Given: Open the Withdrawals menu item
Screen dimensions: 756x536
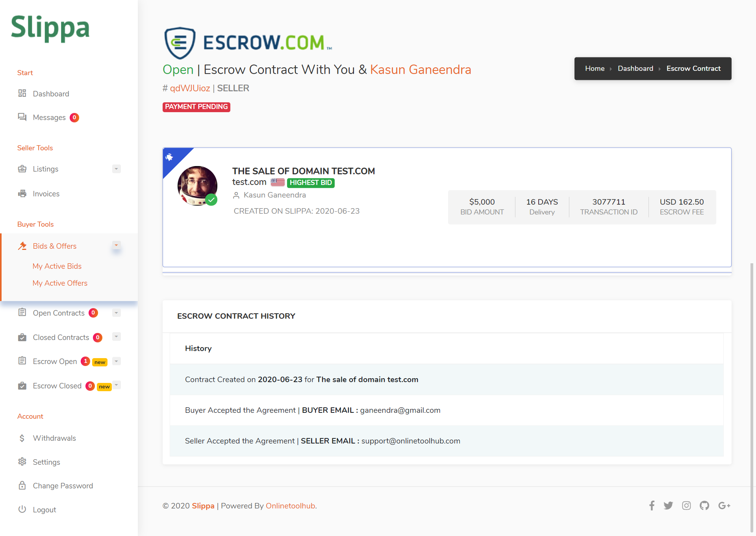Looking at the screenshot, I should [54, 438].
